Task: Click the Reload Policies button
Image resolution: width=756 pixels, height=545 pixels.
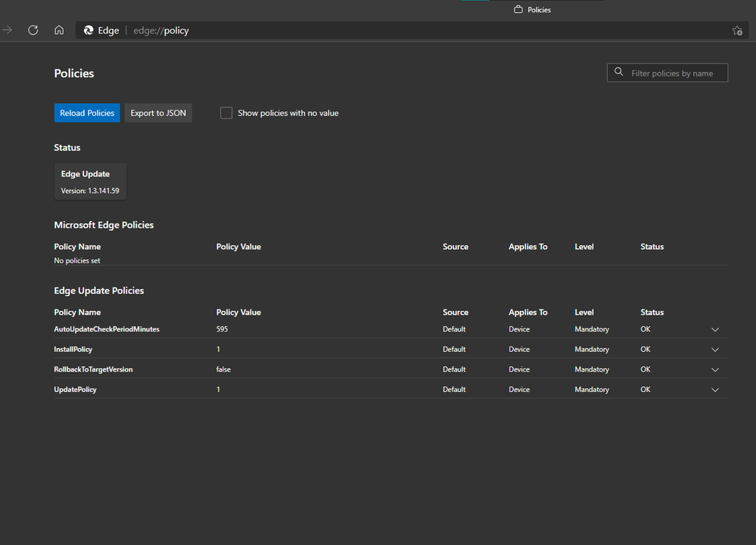Action: 87,113
